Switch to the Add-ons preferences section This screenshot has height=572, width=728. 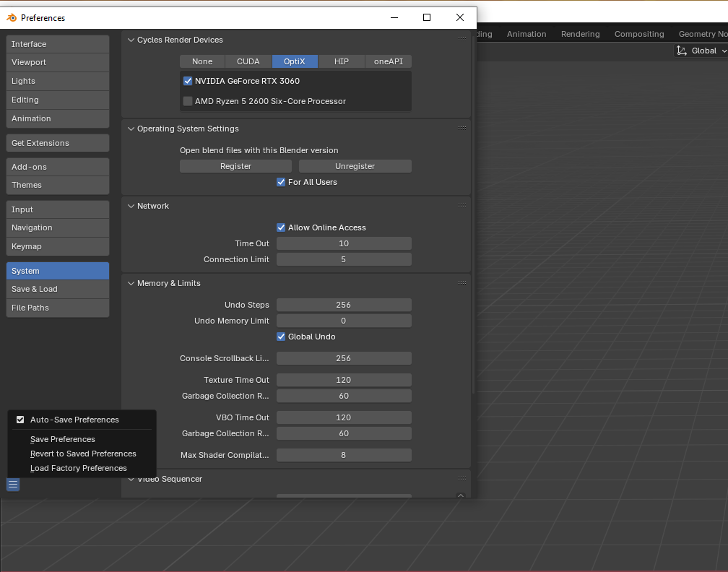point(58,167)
